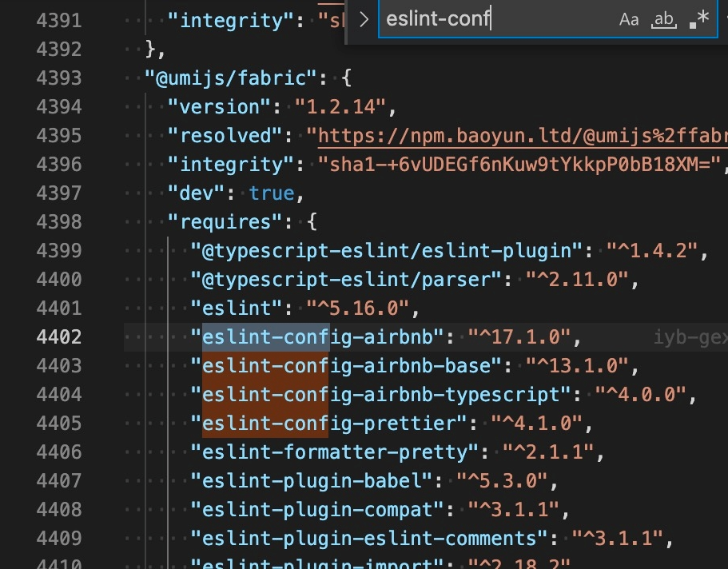Viewport: 728px width, 569px height.
Task: Click the "integrity" key on line 4396
Action: (231, 165)
